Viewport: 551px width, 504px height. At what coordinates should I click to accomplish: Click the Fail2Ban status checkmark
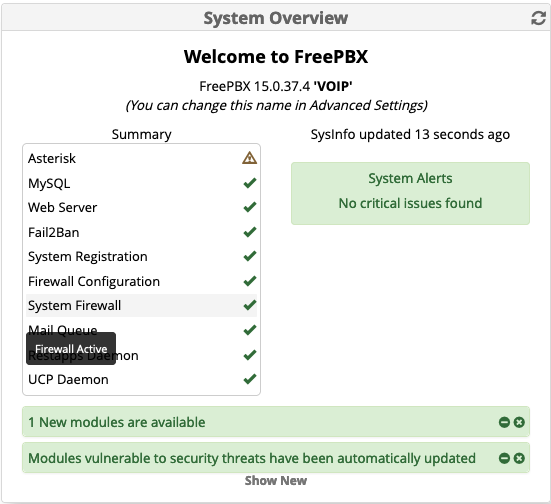tap(249, 232)
